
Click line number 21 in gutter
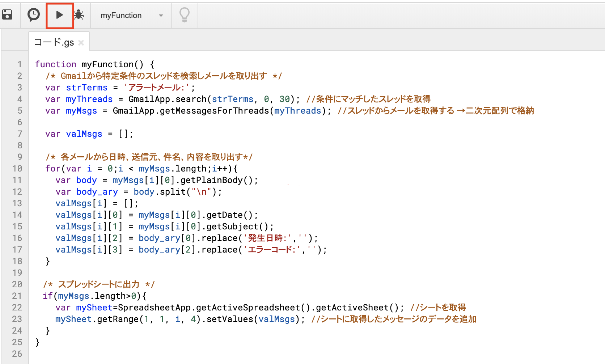click(17, 296)
